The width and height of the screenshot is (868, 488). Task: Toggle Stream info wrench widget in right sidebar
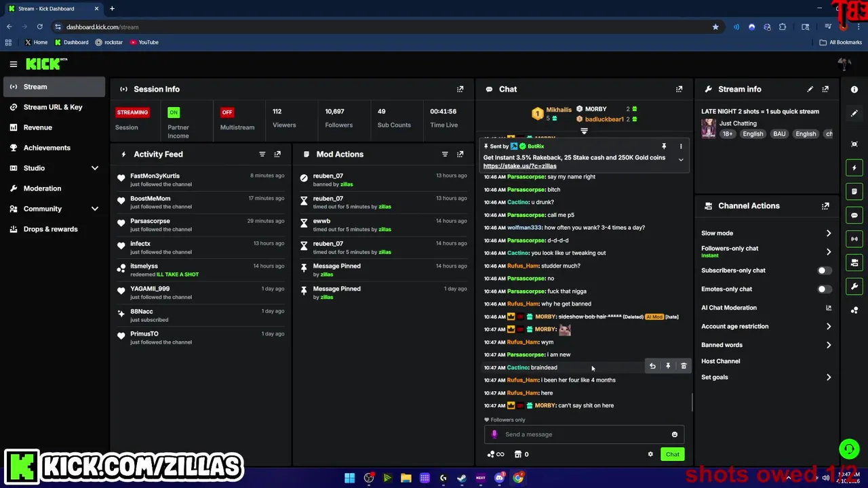click(x=854, y=286)
